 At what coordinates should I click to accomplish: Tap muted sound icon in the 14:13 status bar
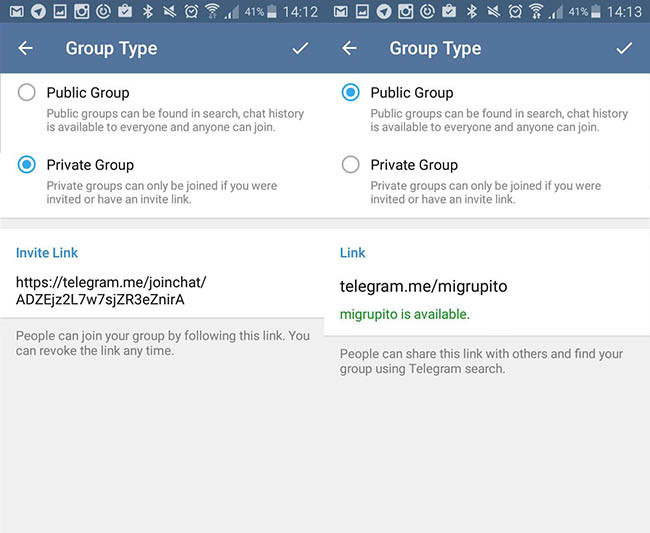pos(493,11)
